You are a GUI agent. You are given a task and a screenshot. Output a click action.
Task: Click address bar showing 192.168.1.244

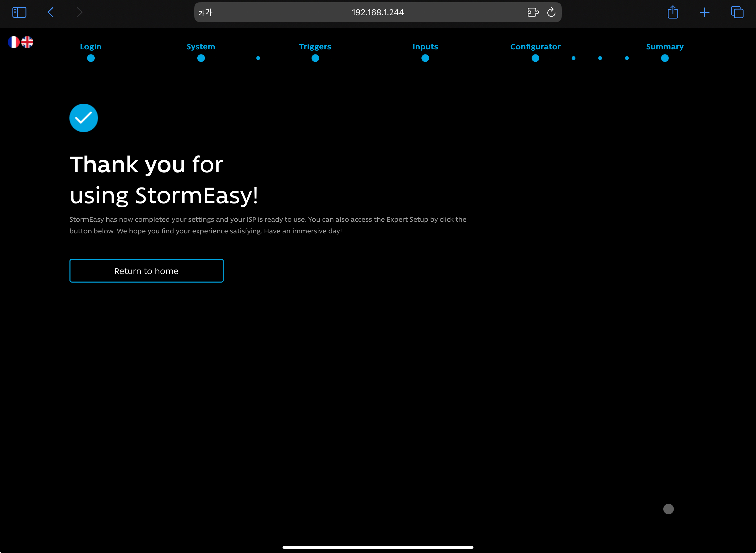(377, 12)
